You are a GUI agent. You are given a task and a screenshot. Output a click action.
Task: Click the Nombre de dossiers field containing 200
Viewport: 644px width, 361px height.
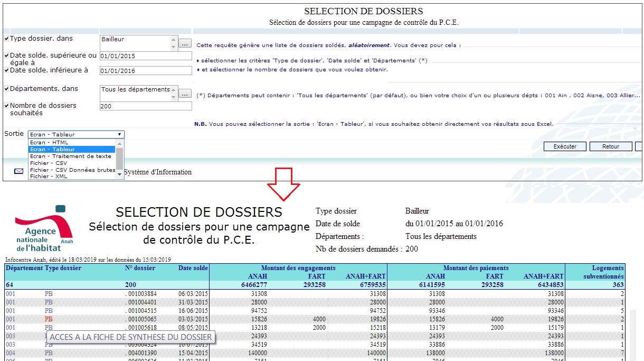[145, 106]
